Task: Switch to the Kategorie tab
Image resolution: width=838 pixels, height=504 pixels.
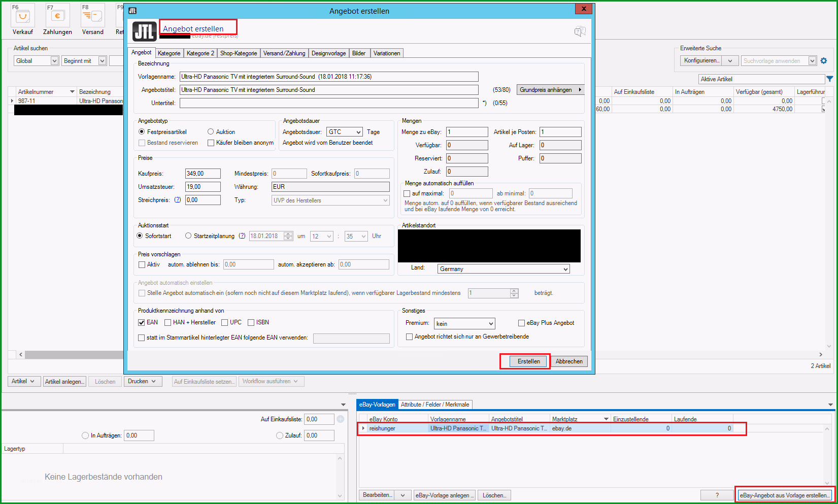Action: pos(169,53)
